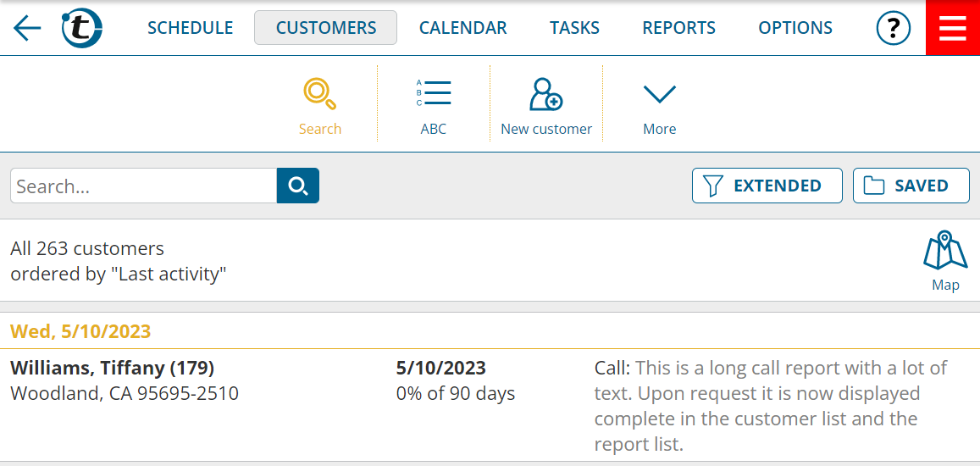Viewport: 980px width, 466px height.
Task: Open the EXTENDED filter options
Action: pyautogui.click(x=767, y=186)
